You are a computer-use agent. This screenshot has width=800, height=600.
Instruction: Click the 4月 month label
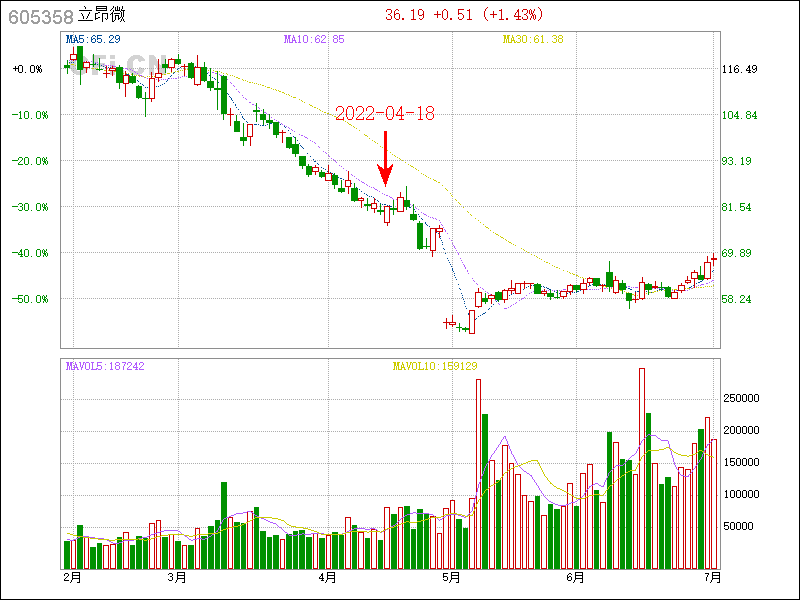coord(327,577)
